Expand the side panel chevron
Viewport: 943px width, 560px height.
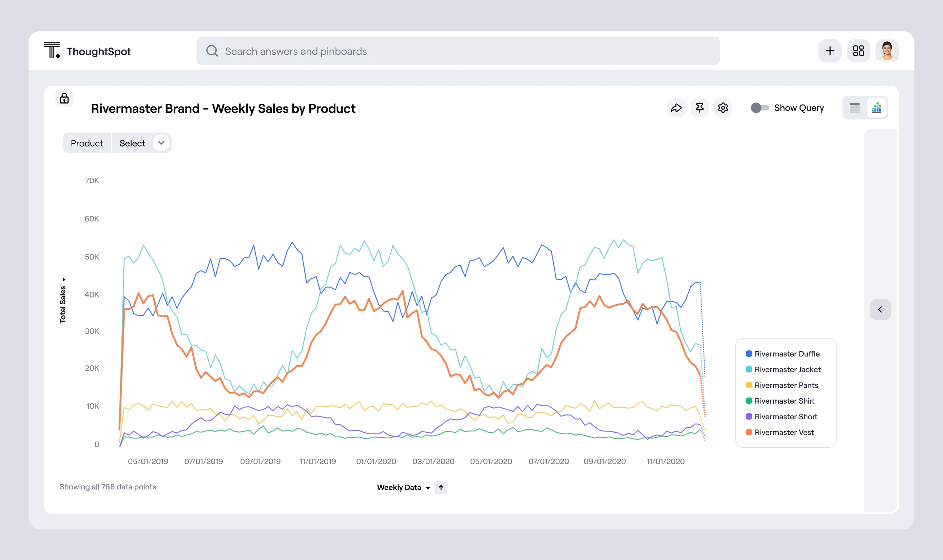tap(880, 309)
